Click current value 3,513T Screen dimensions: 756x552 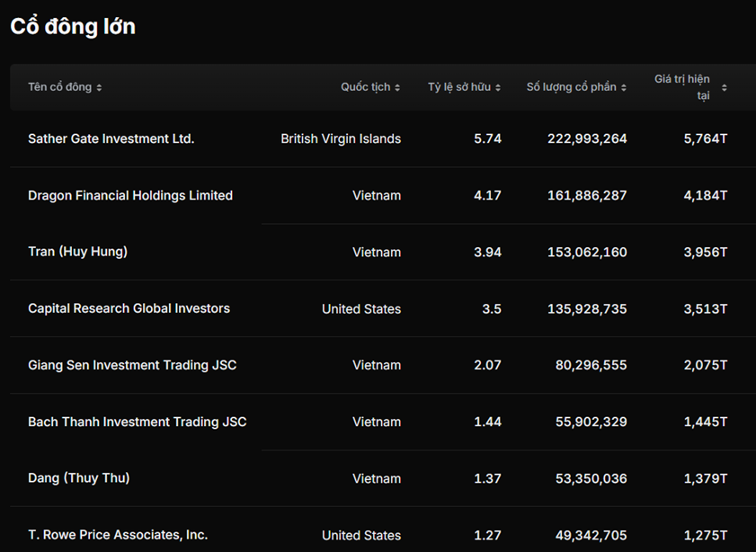click(706, 308)
